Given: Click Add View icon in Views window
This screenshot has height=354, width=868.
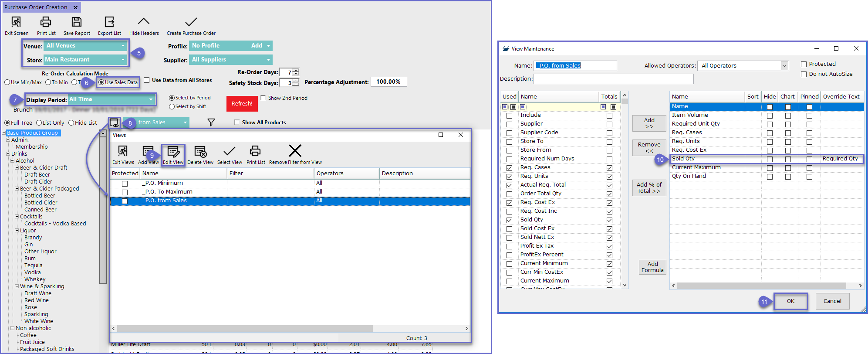Looking at the screenshot, I should pos(148,151).
